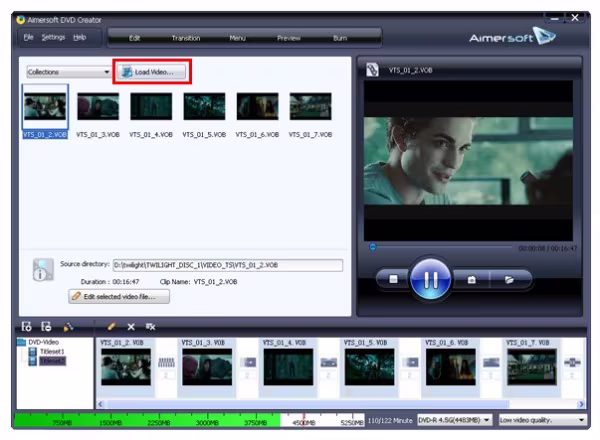Take a snapshot with the camera icon
This screenshot has height=440, width=600.
[x=471, y=280]
